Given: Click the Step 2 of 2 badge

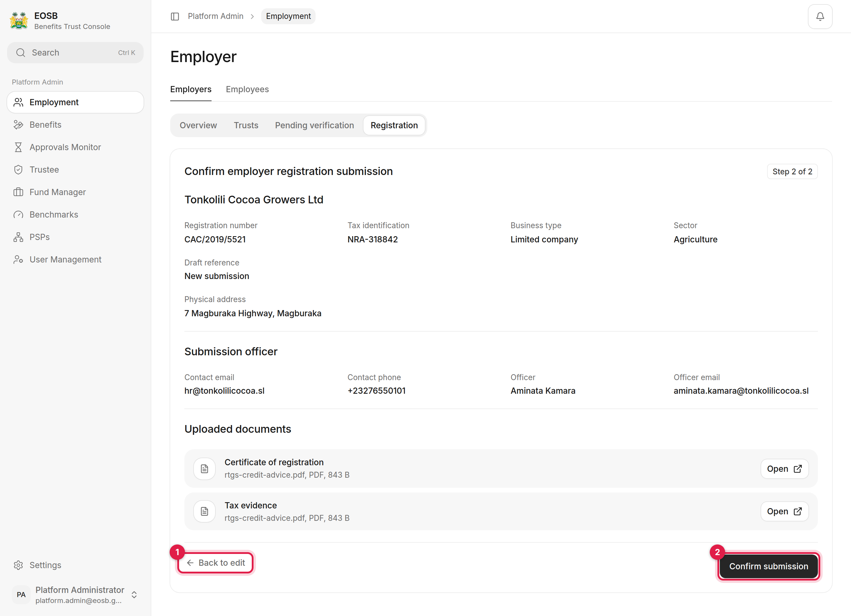Looking at the screenshot, I should pos(792,171).
